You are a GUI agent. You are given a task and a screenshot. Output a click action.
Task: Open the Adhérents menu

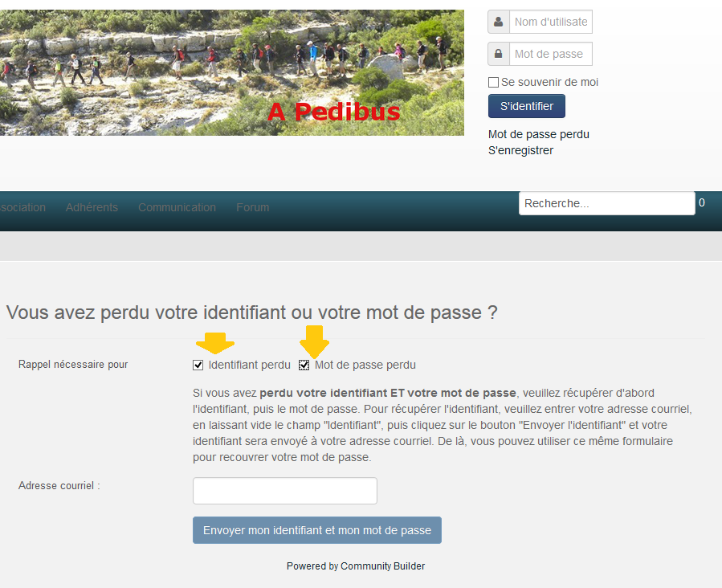point(92,207)
